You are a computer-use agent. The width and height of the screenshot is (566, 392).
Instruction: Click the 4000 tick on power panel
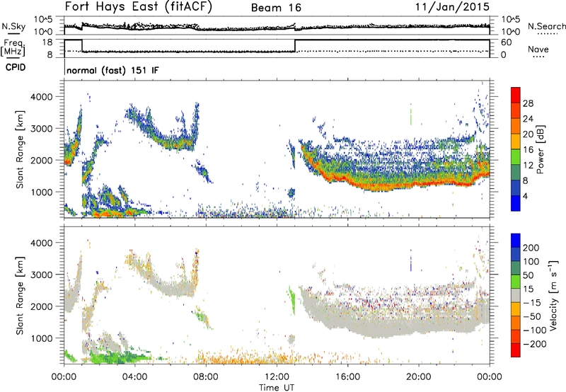click(41, 97)
